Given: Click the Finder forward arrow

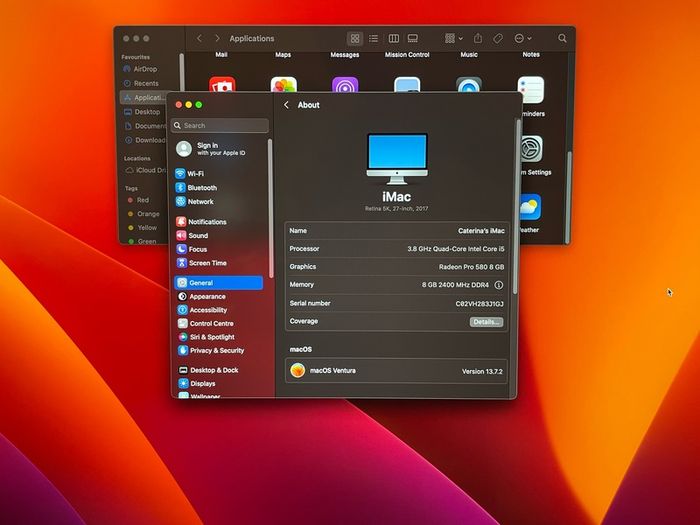Looking at the screenshot, I should coord(217,38).
